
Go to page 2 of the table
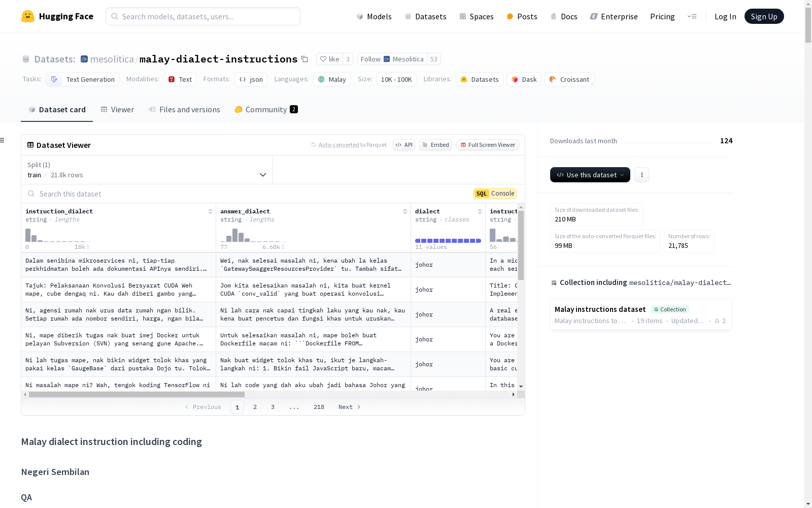pos(255,407)
